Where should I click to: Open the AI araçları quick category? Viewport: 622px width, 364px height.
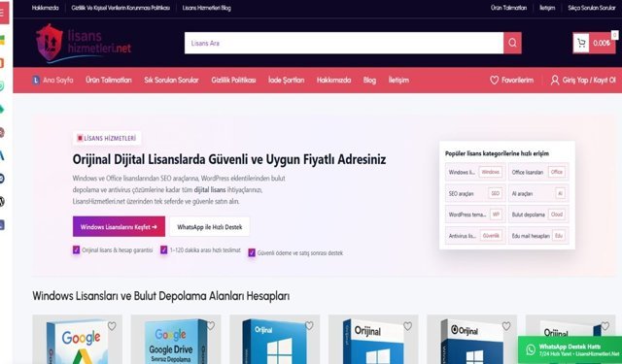[x=538, y=193]
